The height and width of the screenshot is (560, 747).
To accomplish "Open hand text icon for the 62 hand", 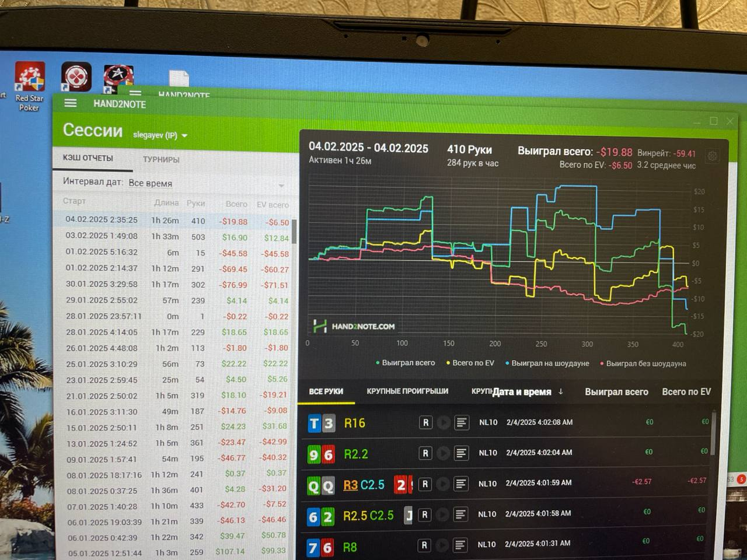I will point(461,514).
